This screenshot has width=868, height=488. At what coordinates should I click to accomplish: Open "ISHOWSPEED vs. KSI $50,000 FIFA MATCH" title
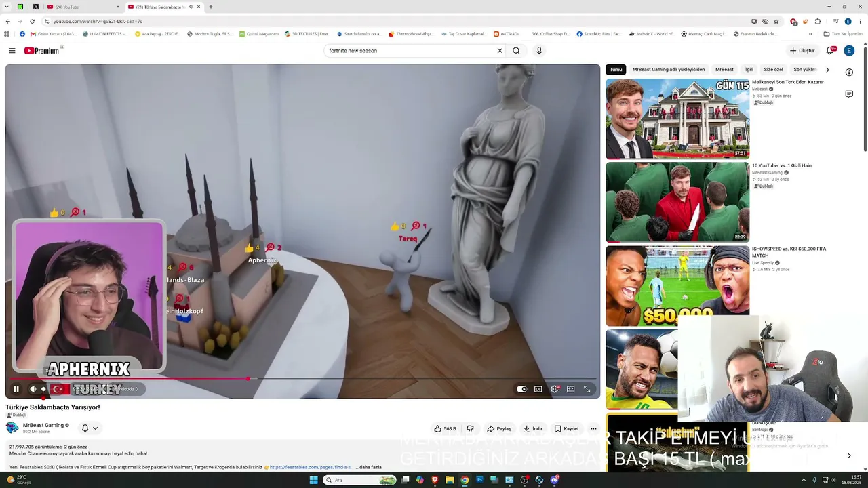pos(789,252)
